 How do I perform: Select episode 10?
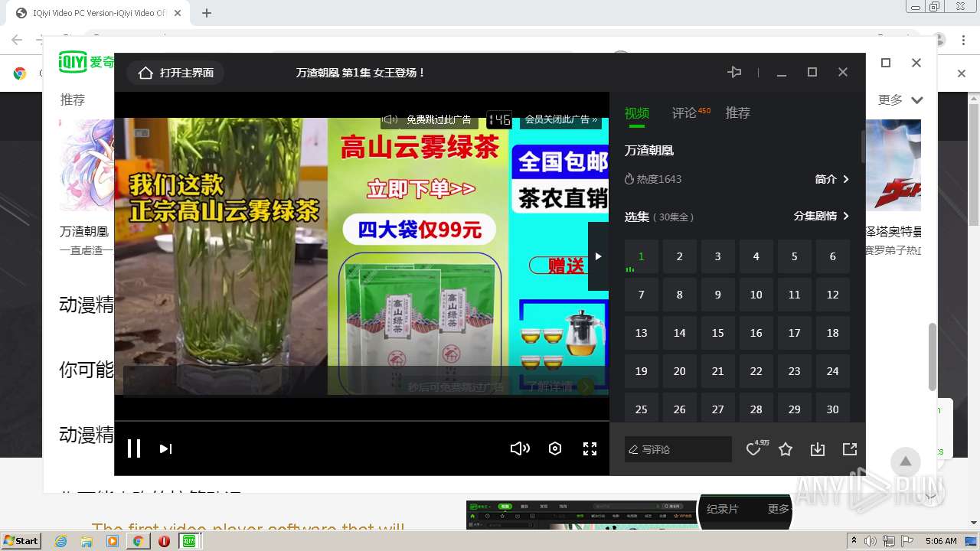[x=756, y=295]
